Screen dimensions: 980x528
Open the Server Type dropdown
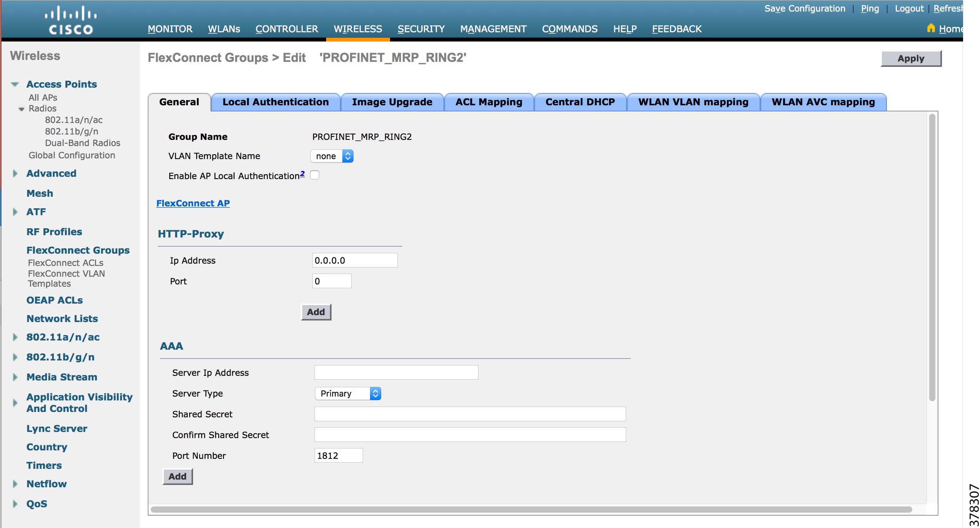coord(348,394)
